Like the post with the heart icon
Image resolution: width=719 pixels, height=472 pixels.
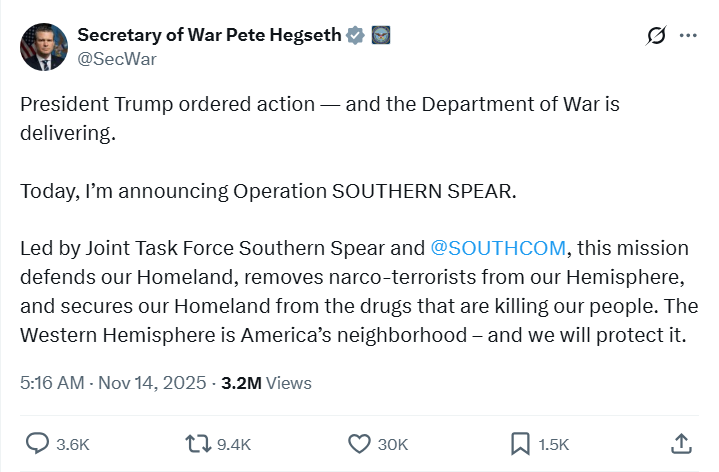click(359, 443)
